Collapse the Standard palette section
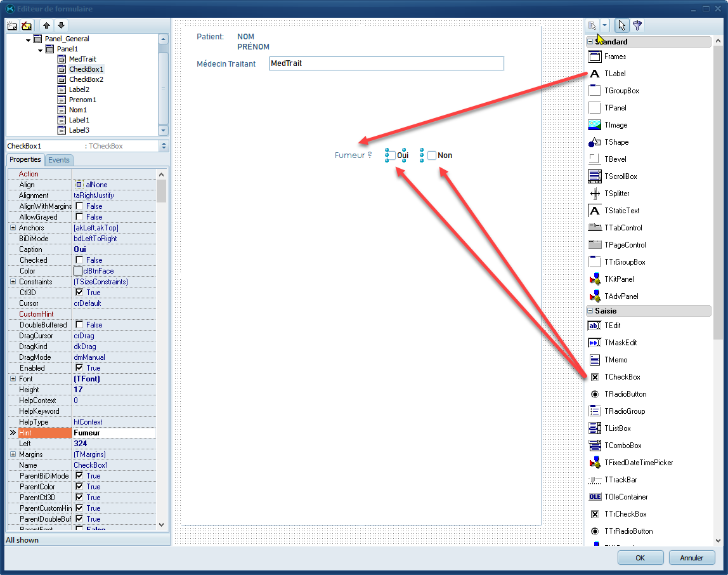The width and height of the screenshot is (728, 575). pos(590,42)
